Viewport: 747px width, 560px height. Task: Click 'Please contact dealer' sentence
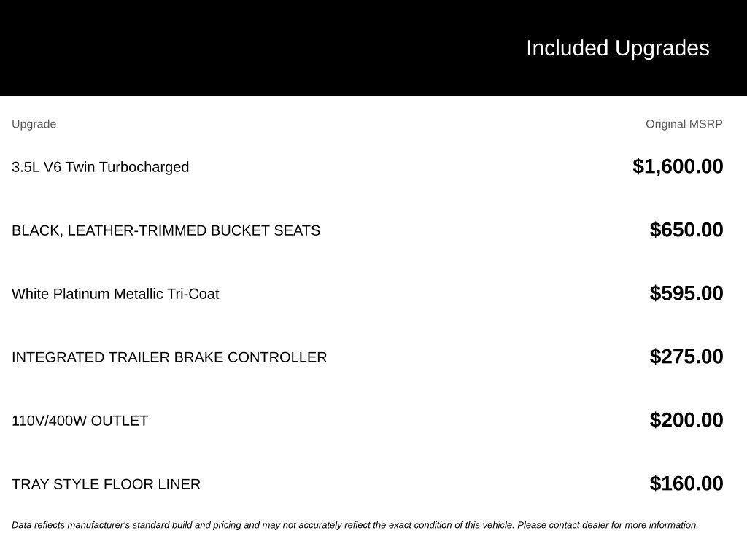[x=608, y=525]
